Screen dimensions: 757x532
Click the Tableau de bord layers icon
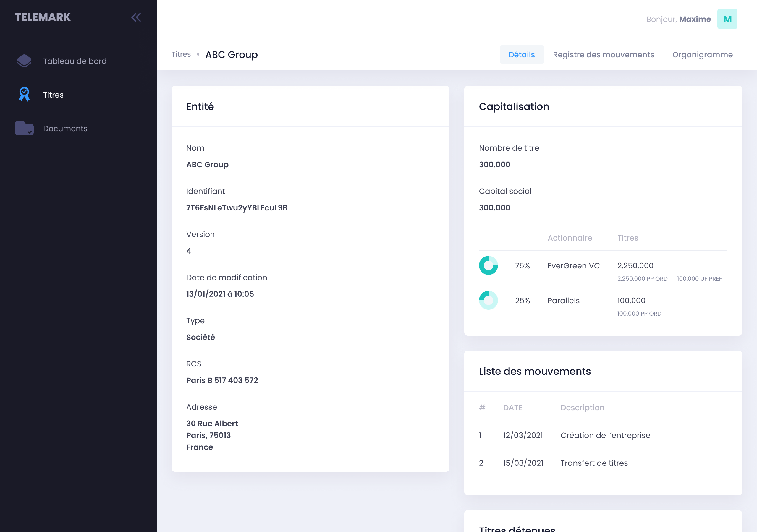click(x=24, y=61)
